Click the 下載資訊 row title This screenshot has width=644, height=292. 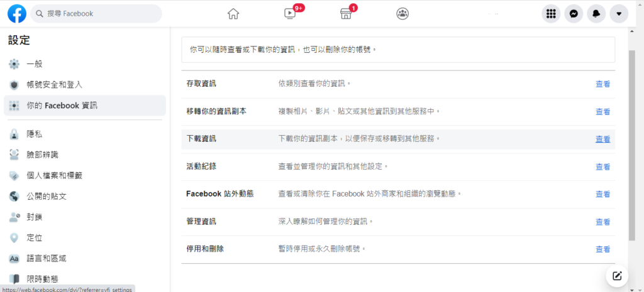point(201,139)
